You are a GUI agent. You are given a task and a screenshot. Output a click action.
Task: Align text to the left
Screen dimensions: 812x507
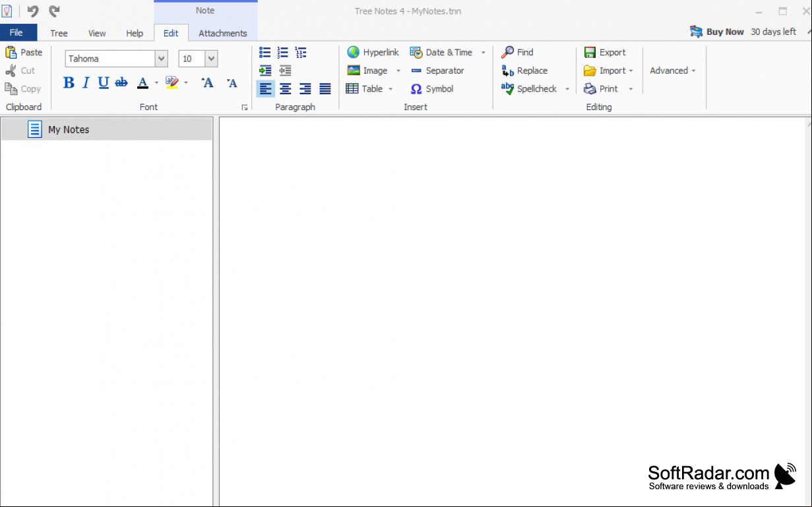click(265, 88)
